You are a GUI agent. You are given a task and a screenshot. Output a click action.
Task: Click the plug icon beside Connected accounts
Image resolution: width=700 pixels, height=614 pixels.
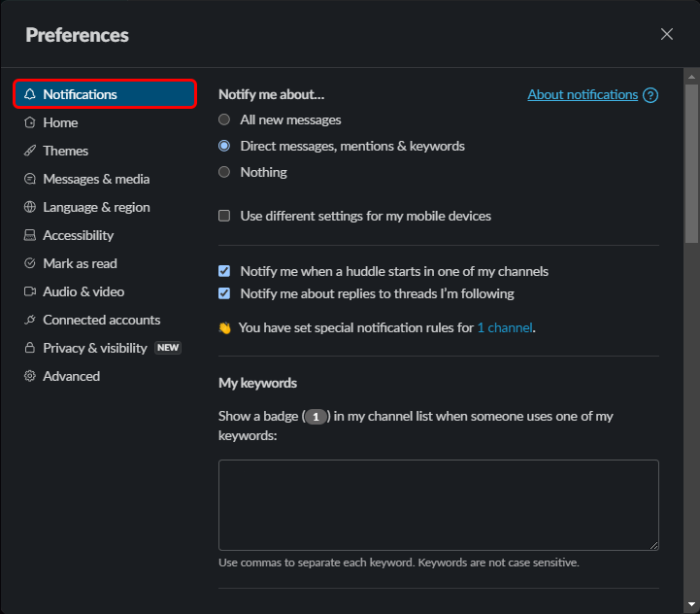click(x=30, y=320)
